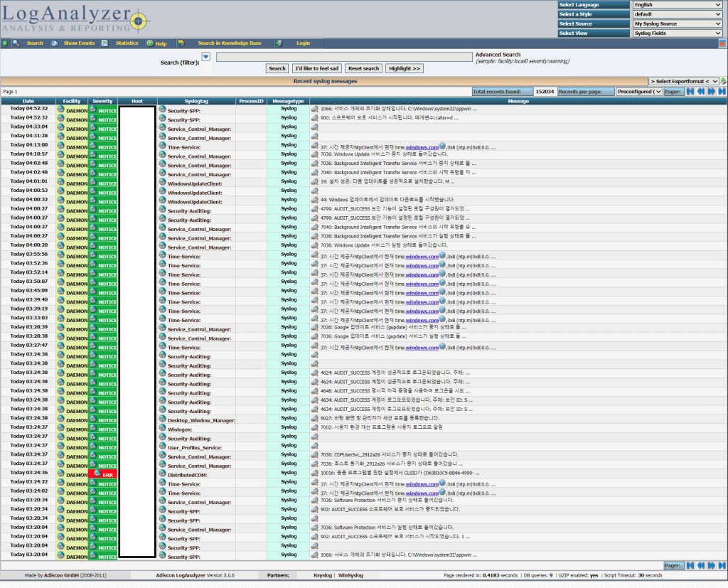Viewport: 728px width, 588px height.
Task: Open message details icon for 04:52:32 1066 row
Action: [x=314, y=109]
